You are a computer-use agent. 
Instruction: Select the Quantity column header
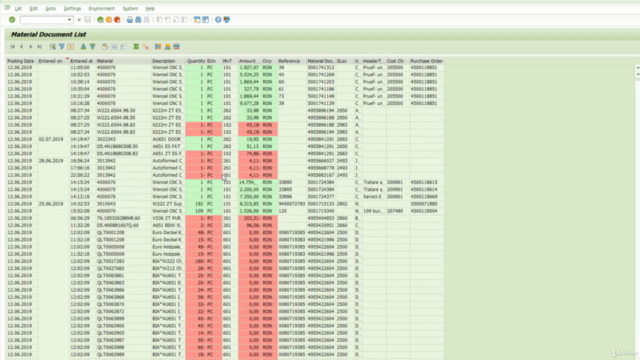[196, 61]
